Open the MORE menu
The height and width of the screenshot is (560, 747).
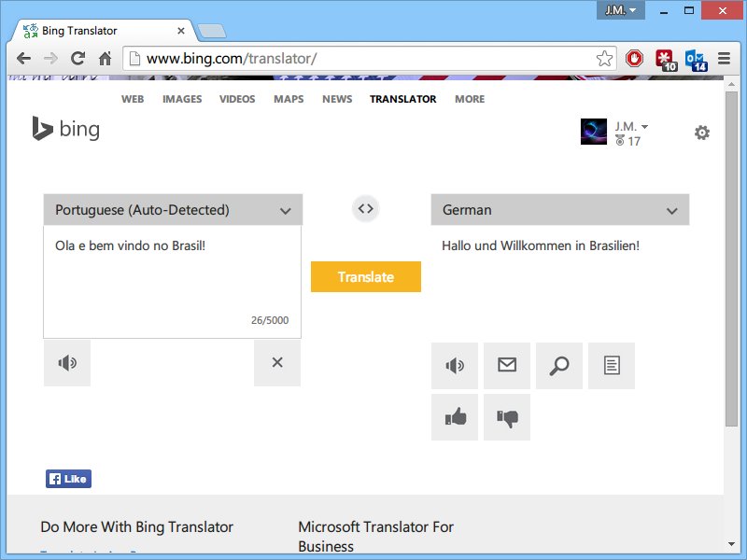[x=470, y=99]
